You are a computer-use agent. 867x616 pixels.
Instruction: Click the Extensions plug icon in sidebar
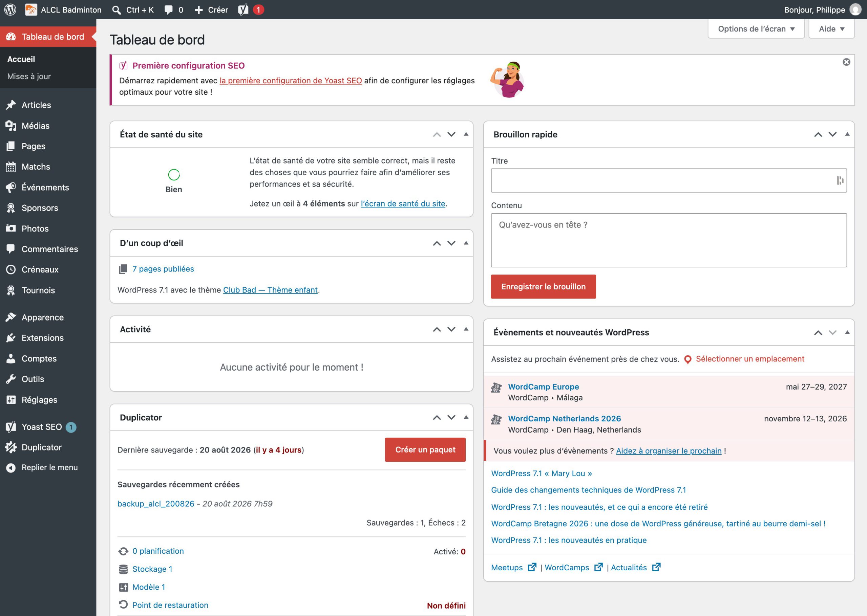[x=11, y=337]
